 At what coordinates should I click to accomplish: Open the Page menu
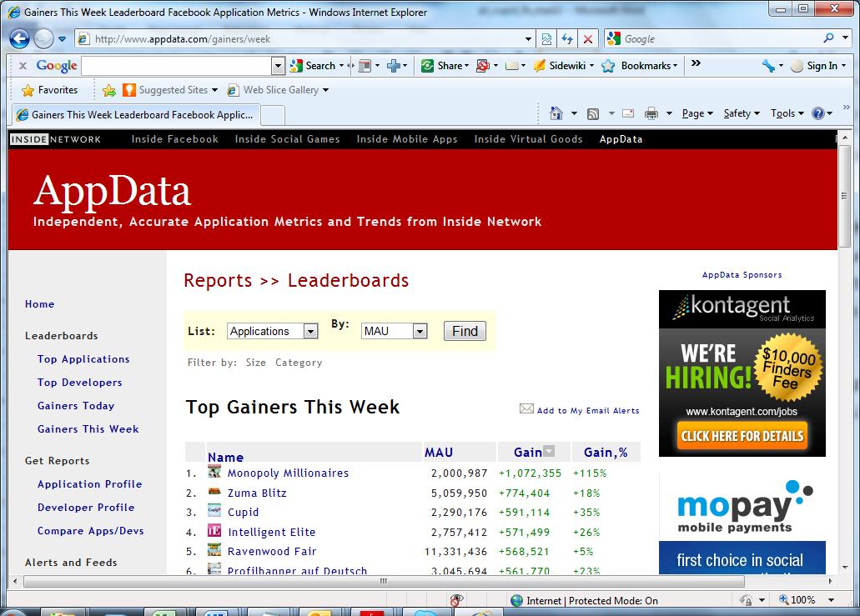(697, 113)
